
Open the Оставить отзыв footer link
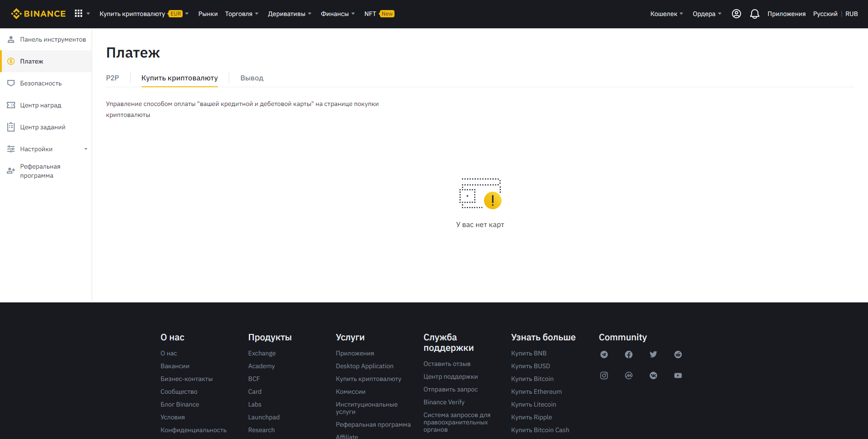[447, 364]
